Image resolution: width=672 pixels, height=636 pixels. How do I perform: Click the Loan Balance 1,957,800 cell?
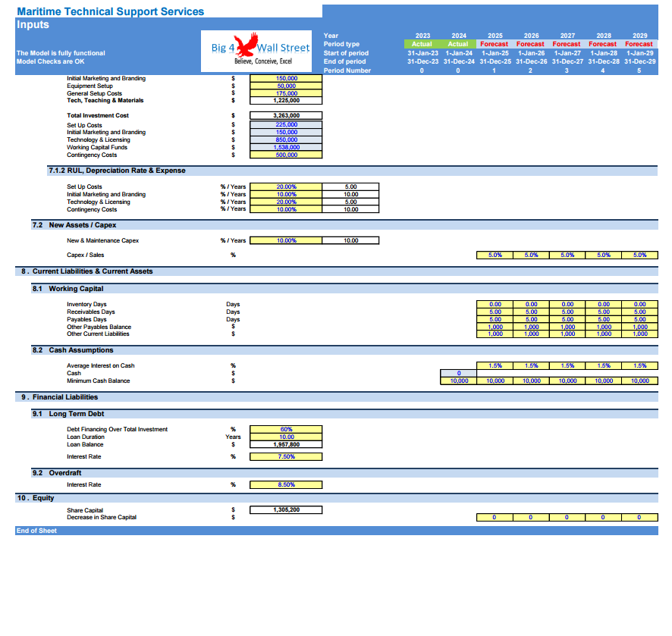click(286, 444)
